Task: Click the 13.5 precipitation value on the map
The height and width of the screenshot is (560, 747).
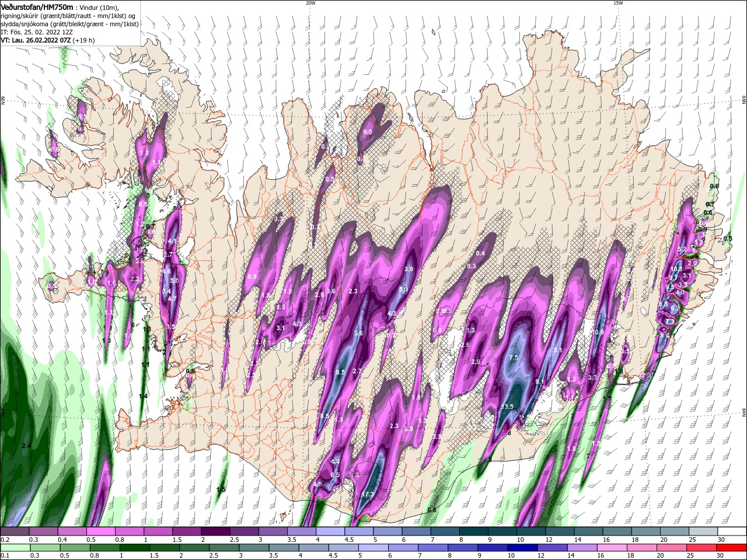Action: pyautogui.click(x=507, y=407)
